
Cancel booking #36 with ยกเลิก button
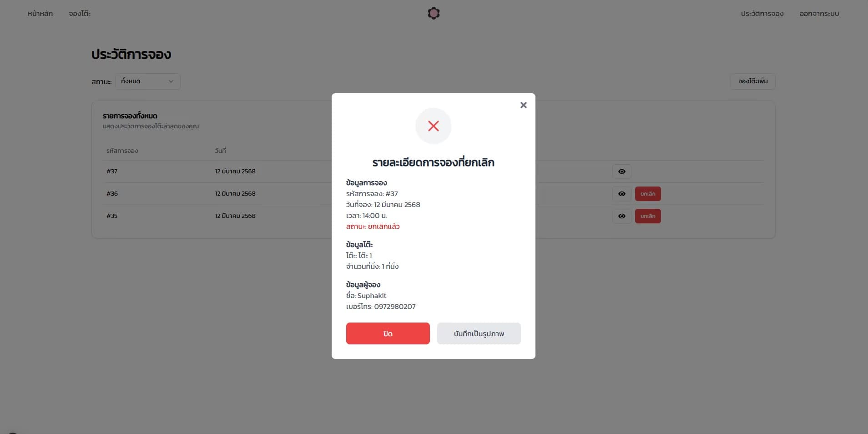click(x=648, y=194)
